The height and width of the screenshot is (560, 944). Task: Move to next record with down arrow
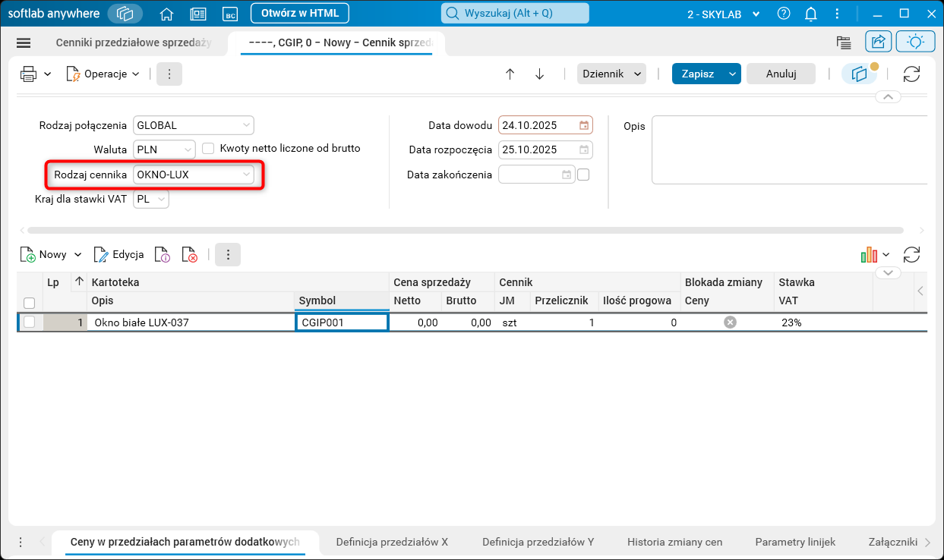pos(540,74)
